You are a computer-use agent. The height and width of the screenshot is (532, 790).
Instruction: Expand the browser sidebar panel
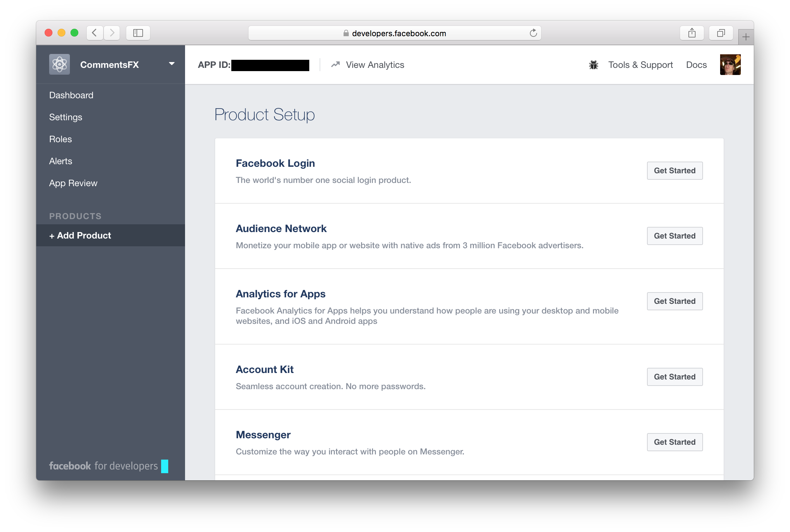coord(138,33)
